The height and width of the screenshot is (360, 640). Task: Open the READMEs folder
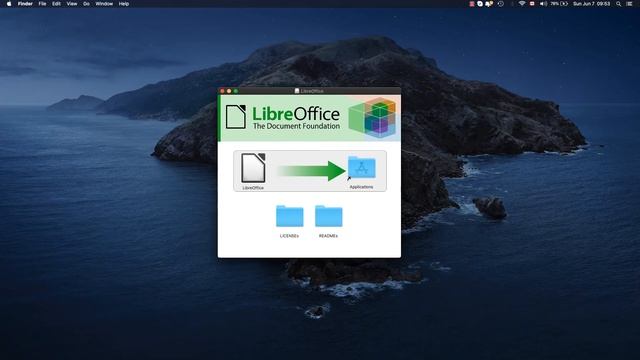[x=329, y=216]
